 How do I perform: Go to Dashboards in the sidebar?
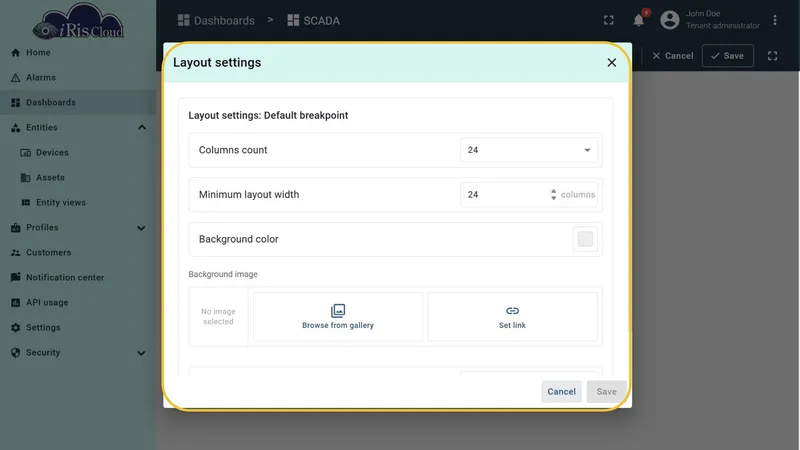pyautogui.click(x=78, y=103)
